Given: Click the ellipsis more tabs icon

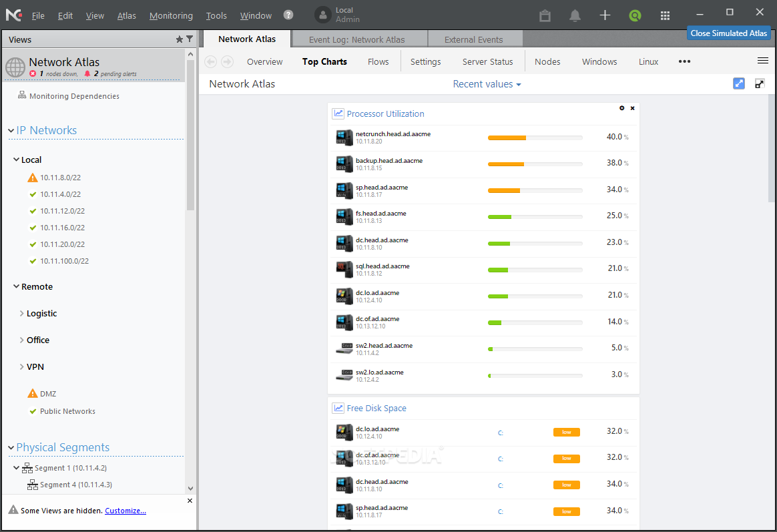Looking at the screenshot, I should [684, 61].
